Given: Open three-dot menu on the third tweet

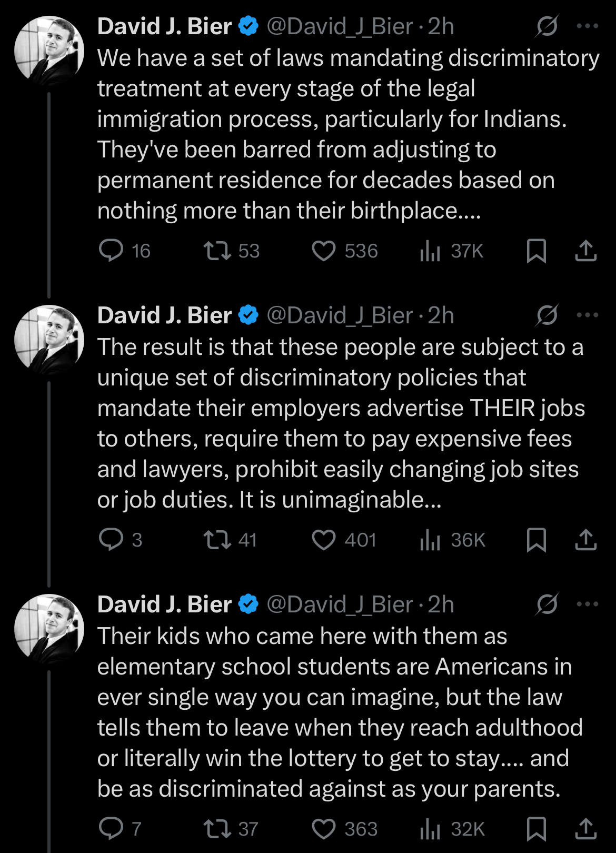Looking at the screenshot, I should (588, 604).
